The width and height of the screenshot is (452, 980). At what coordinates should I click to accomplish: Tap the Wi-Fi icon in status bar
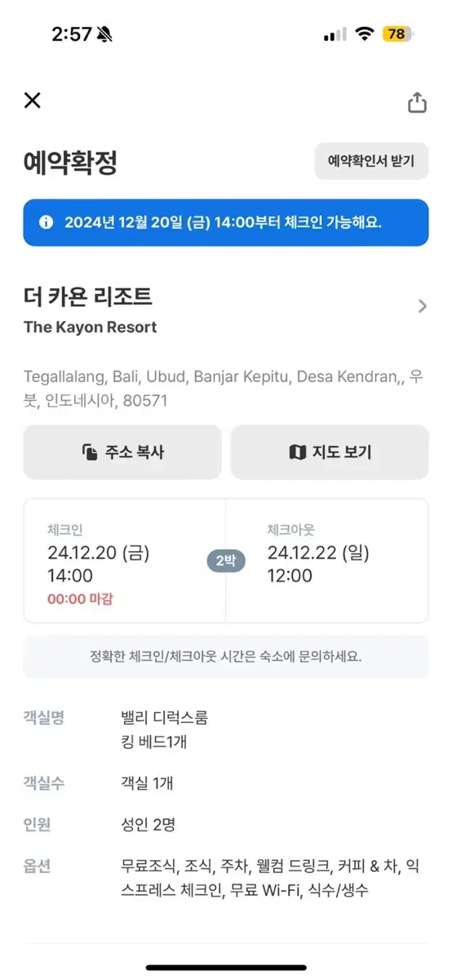pos(365,33)
